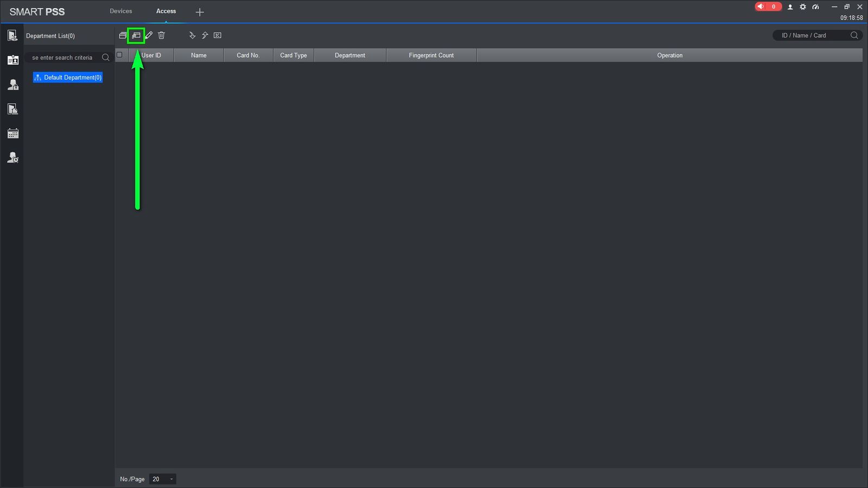The image size is (868, 488).
Task: Click the trash delete icon in toolbar
Action: tap(161, 35)
